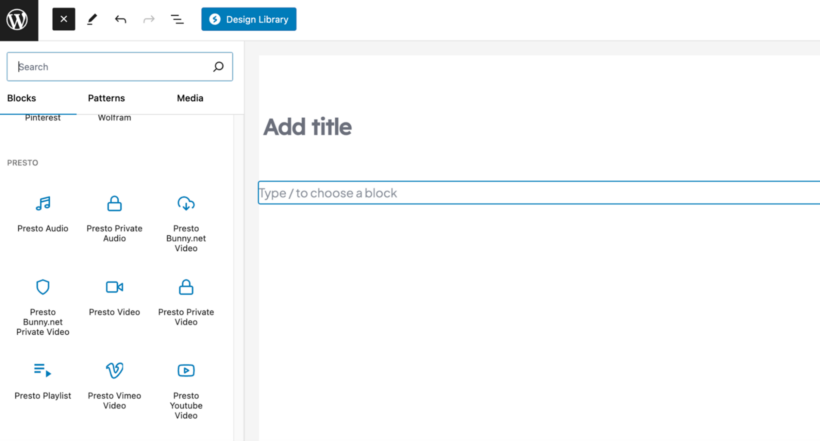Click the WordPress logo icon
820x441 pixels.
[17, 20]
